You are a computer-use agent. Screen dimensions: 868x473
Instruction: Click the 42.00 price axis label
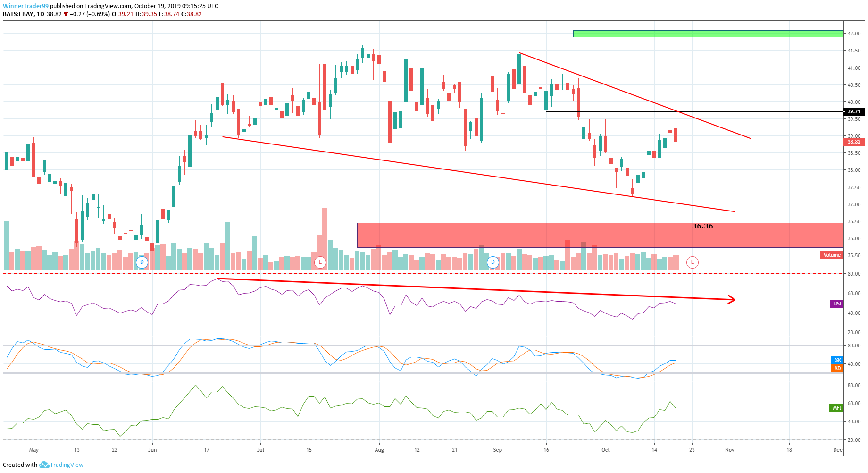pyautogui.click(x=854, y=34)
